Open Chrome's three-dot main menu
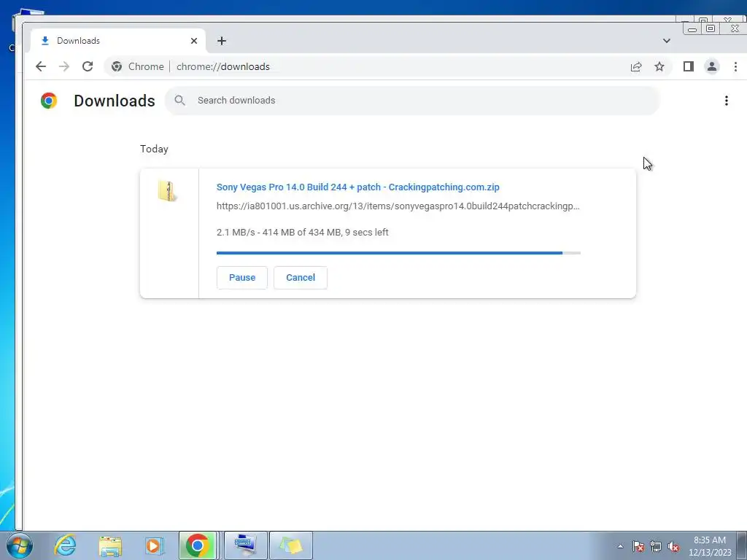747x560 pixels. pos(735,66)
